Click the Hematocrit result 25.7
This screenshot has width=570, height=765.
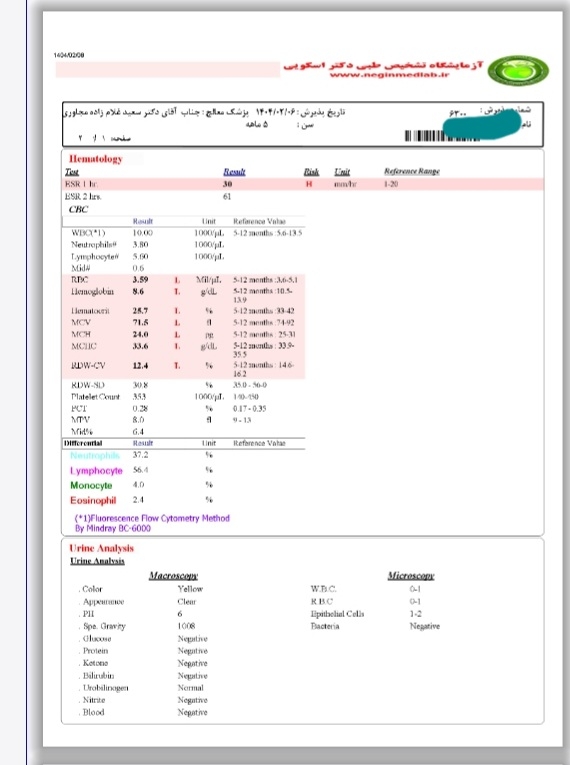(141, 310)
